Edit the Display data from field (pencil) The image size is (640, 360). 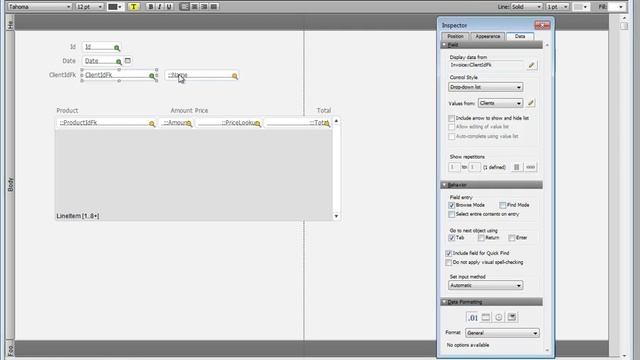531,65
